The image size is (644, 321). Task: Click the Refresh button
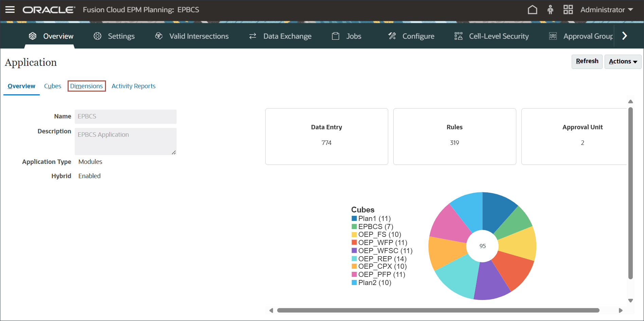click(587, 61)
